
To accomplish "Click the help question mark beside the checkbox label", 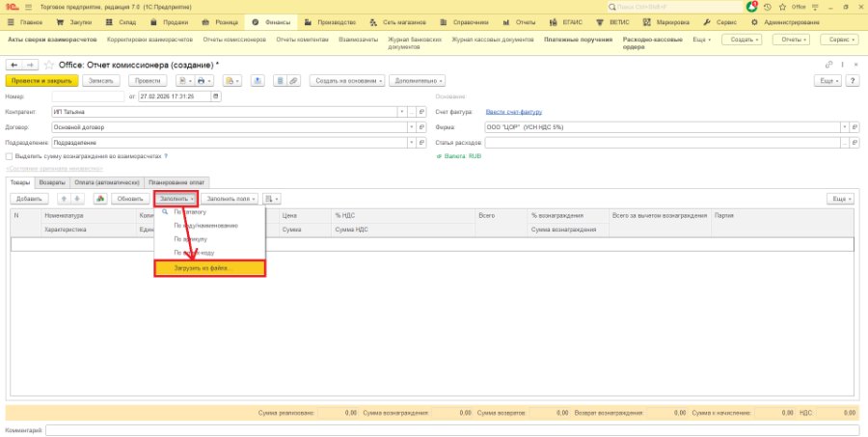I will (x=166, y=156).
